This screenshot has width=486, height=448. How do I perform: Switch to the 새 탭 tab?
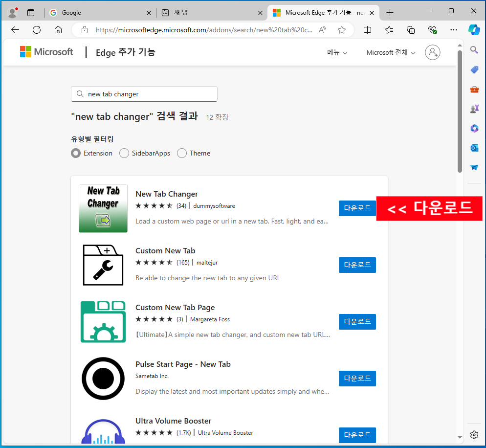coord(211,13)
